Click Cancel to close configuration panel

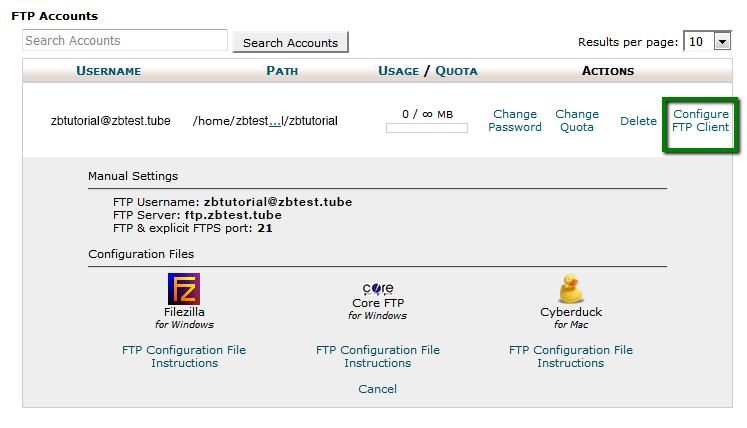point(377,389)
